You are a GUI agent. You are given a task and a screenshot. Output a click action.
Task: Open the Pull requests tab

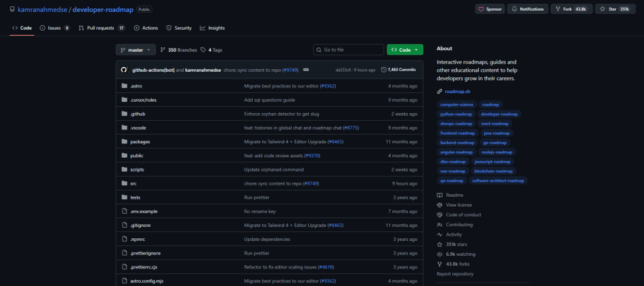[102, 28]
